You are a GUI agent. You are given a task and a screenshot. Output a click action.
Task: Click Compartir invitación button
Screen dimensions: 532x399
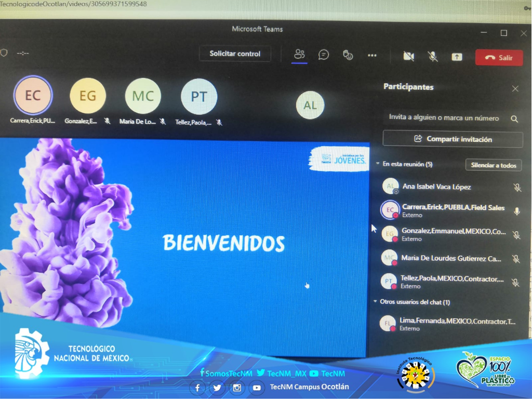coord(453,139)
